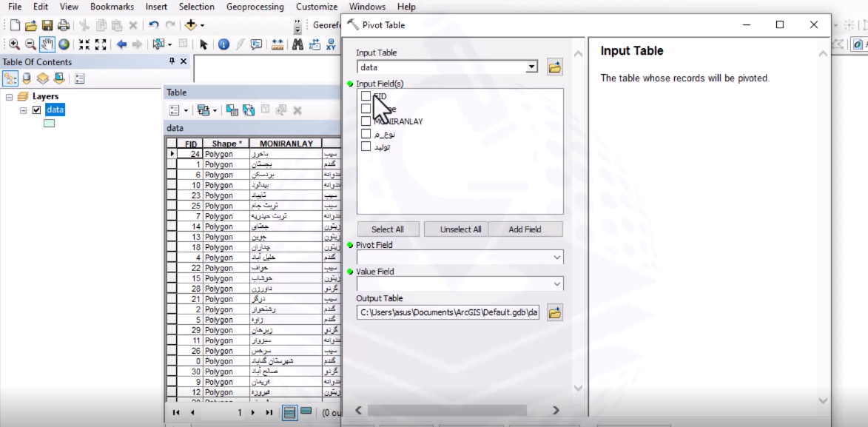Click the Output Table path field

tap(448, 313)
